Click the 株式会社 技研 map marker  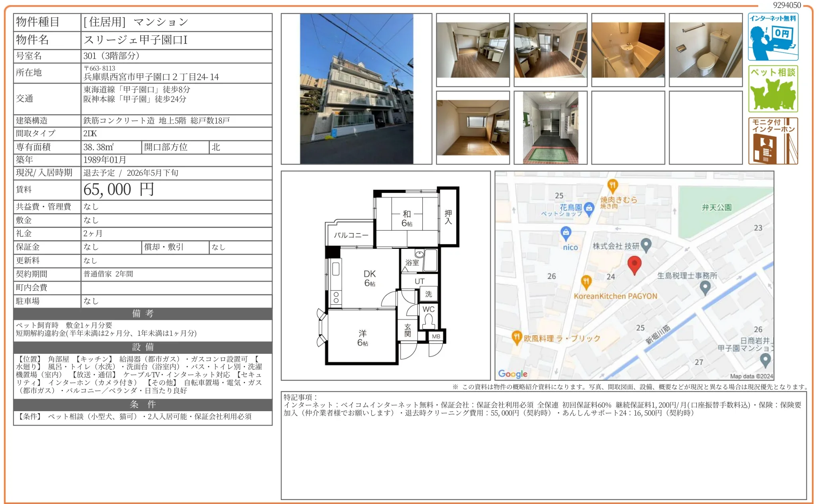tap(646, 245)
